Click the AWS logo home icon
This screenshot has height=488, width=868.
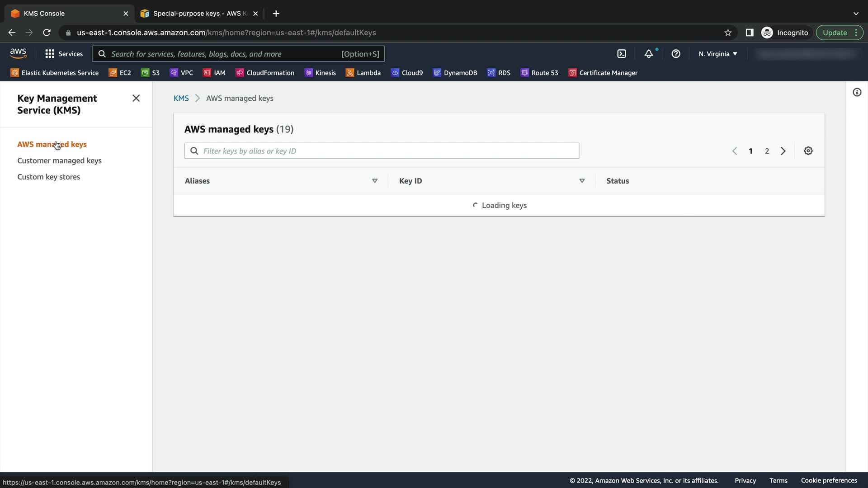(18, 53)
